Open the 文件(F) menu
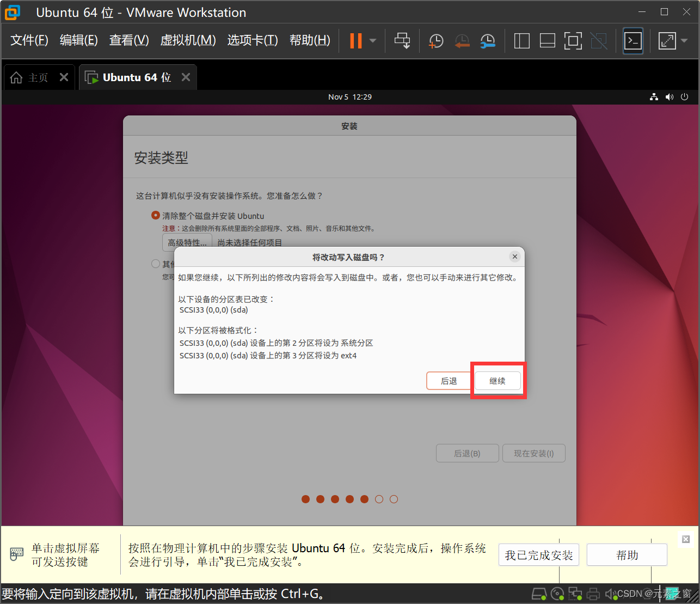Image resolution: width=700 pixels, height=604 pixels. (x=29, y=40)
